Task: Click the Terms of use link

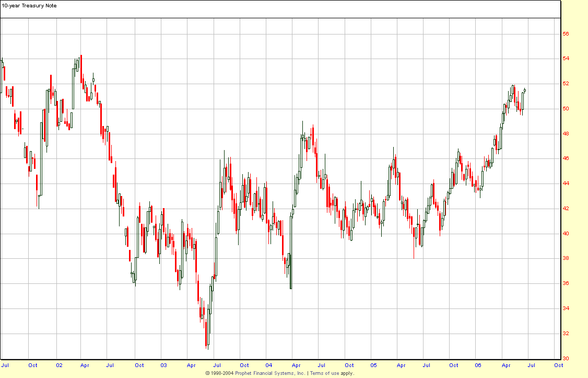Action: (x=324, y=373)
